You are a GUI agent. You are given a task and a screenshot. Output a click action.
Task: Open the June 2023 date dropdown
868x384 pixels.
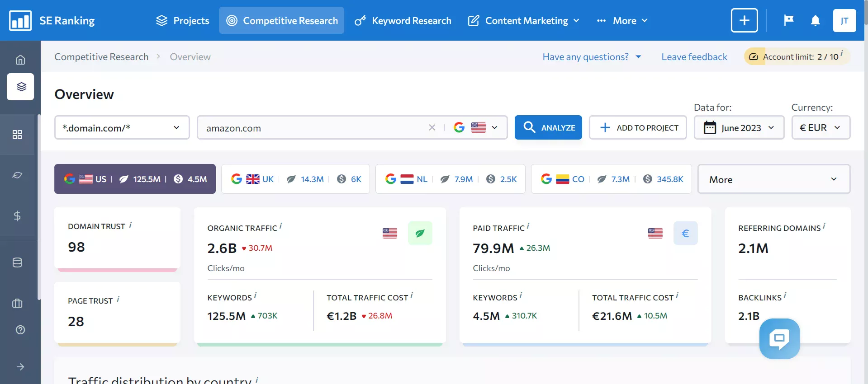(739, 128)
